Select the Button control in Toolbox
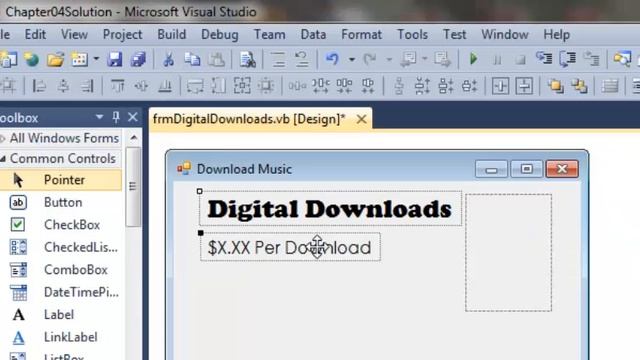Screen dimensions: 640x360 [x=61, y=202]
